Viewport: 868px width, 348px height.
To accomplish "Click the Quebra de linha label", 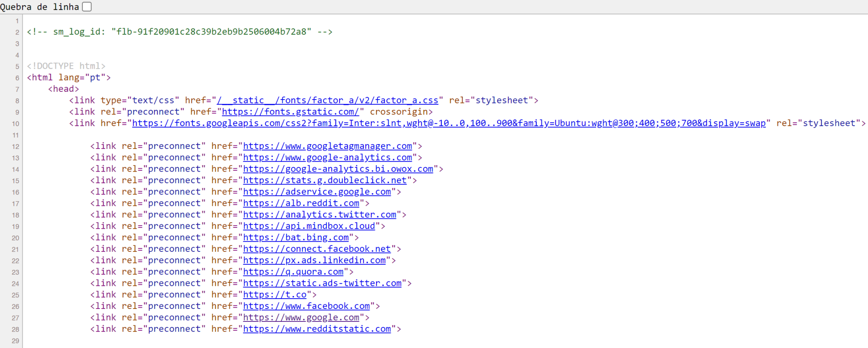I will [40, 7].
